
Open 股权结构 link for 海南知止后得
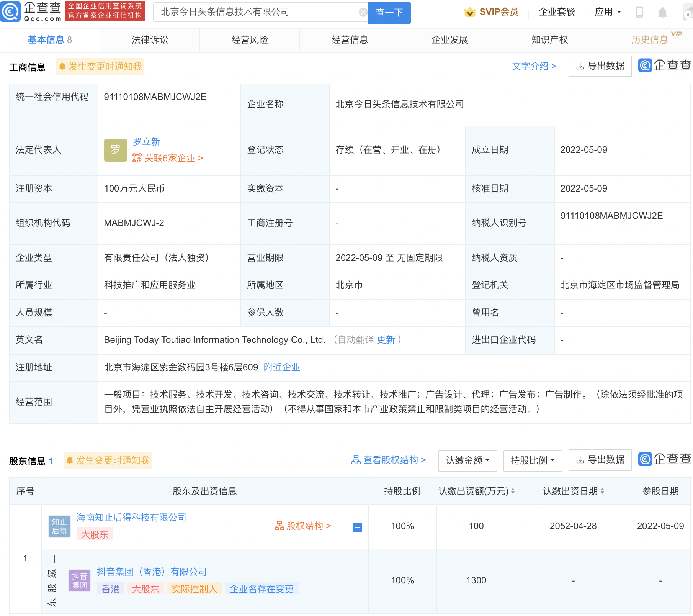click(303, 526)
